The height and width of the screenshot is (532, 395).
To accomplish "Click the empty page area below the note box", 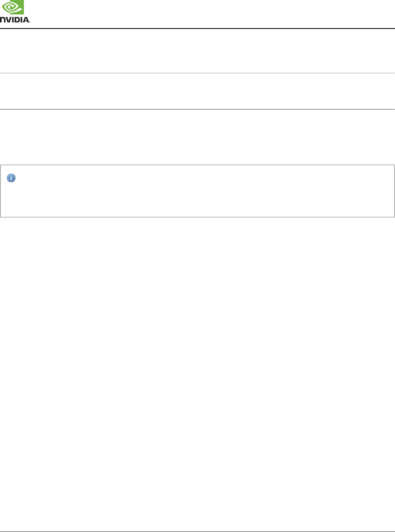I will coord(197,372).
